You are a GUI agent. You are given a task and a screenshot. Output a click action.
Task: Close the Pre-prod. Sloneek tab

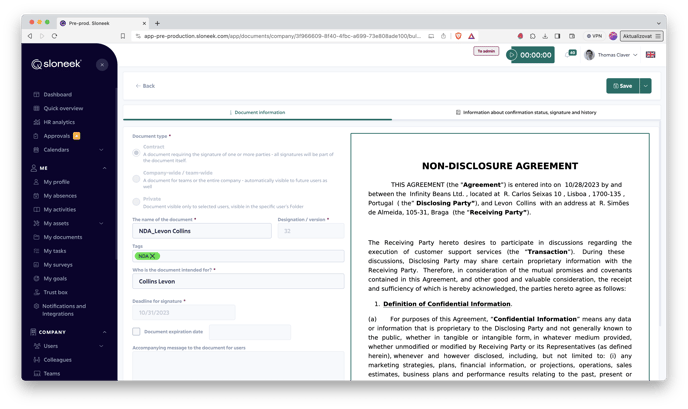click(144, 23)
